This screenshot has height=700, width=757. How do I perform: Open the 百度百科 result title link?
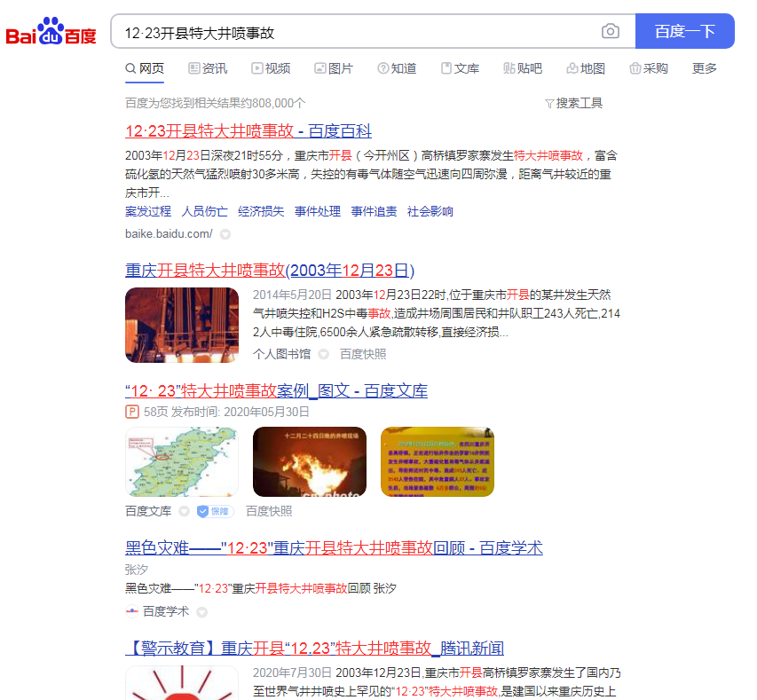(248, 131)
